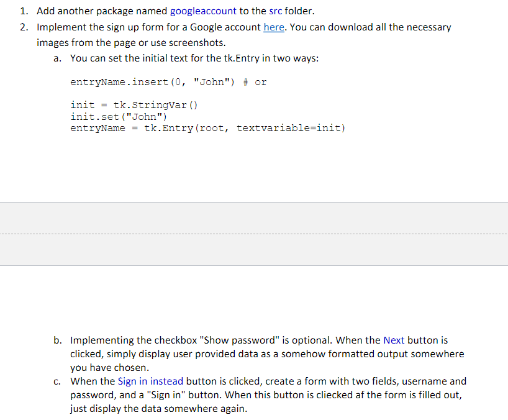Click the dashed page divider line

point(254,231)
